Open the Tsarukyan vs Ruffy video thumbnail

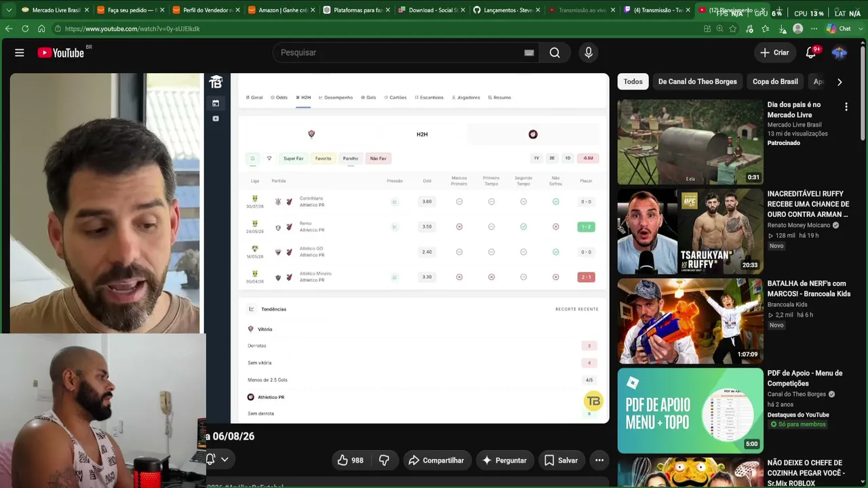tap(690, 231)
